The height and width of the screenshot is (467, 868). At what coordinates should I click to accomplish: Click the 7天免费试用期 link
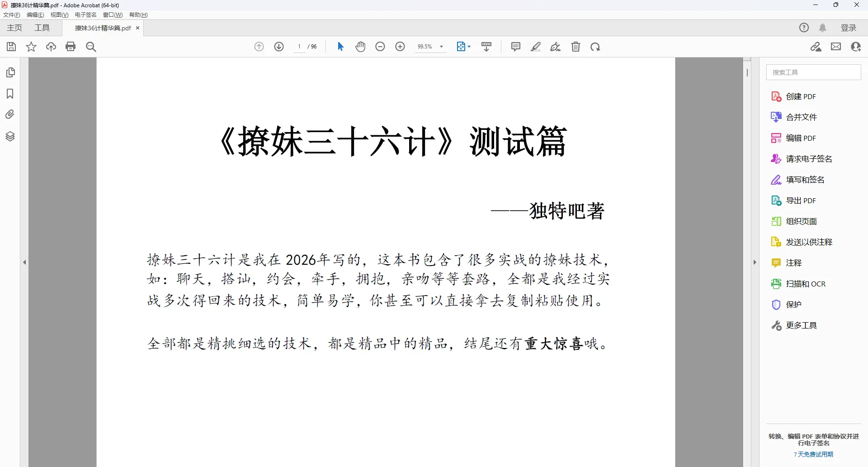point(813,454)
